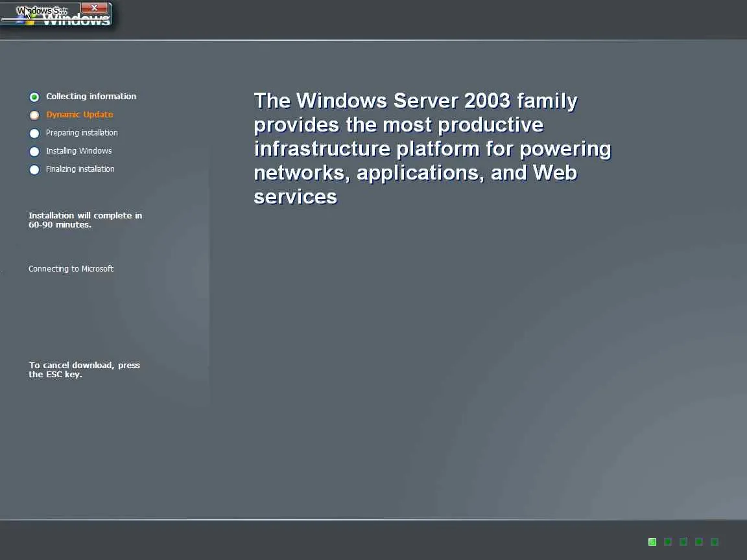
Task: Click the third, middle green progress square
Action: [683, 542]
